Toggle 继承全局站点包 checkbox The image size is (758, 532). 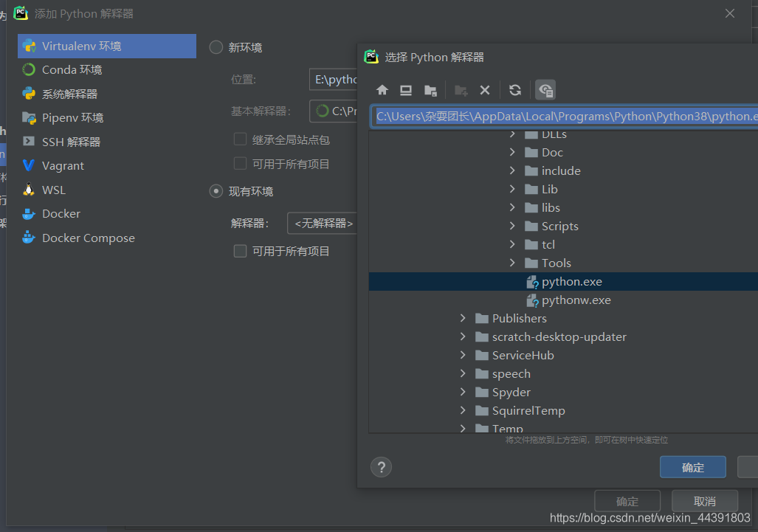(x=241, y=139)
